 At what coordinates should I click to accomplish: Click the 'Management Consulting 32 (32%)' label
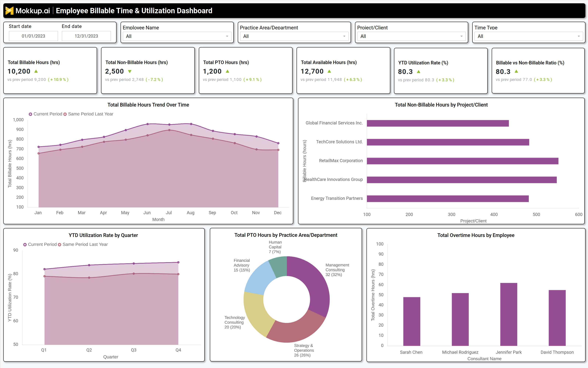(x=337, y=270)
